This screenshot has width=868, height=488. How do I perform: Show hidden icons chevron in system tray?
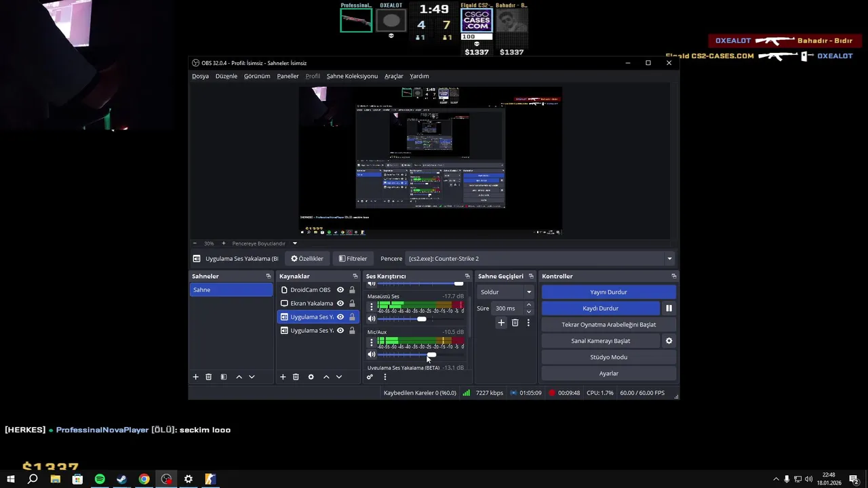tap(776, 479)
